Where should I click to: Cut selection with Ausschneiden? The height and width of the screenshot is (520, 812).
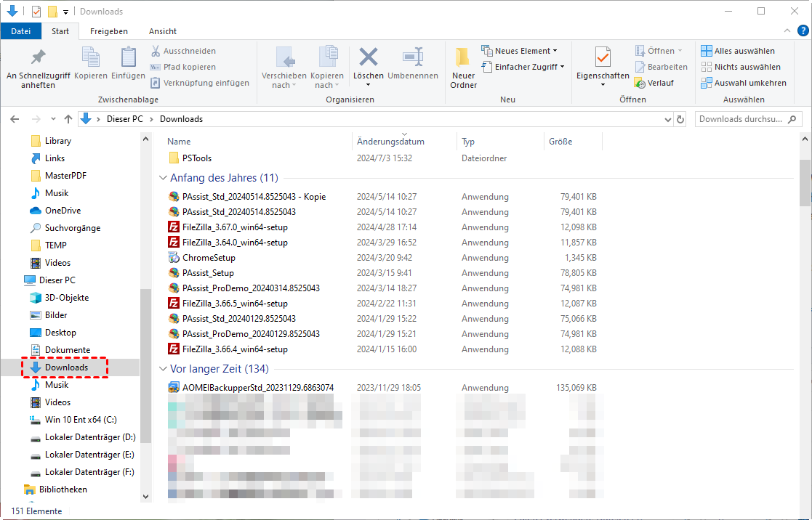click(183, 51)
